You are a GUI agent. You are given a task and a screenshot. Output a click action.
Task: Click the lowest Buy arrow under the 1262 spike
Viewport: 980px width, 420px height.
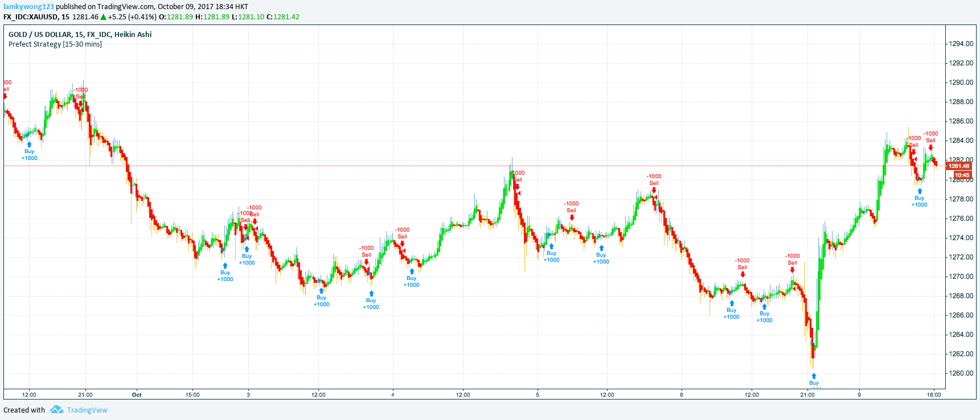click(814, 376)
